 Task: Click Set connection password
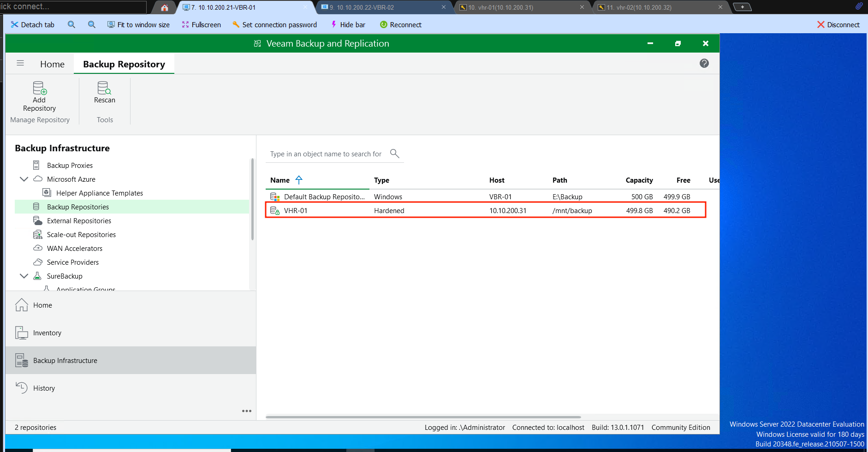(x=274, y=24)
